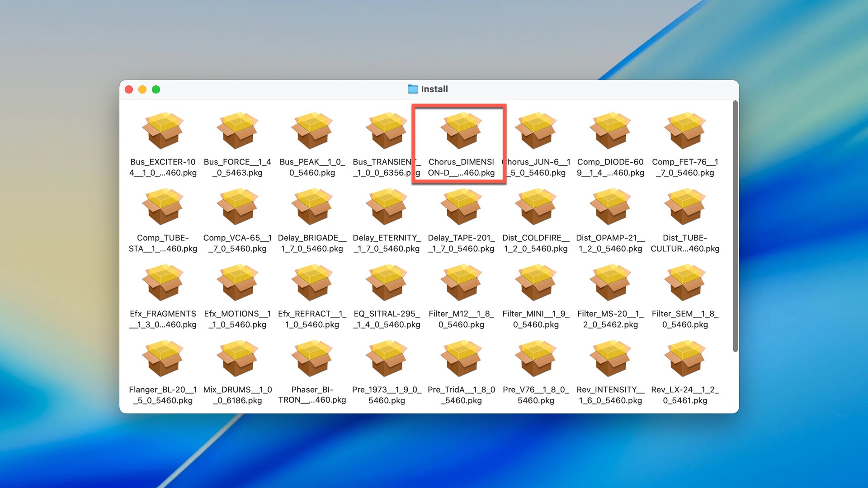868x488 pixels.
Task: Click the Flanger_BL-20 package file
Action: click(163, 359)
